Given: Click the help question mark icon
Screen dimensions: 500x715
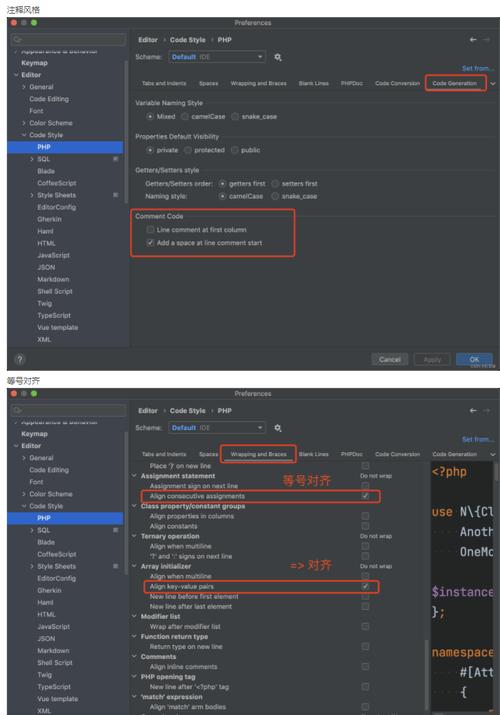Looking at the screenshot, I should click(20, 359).
